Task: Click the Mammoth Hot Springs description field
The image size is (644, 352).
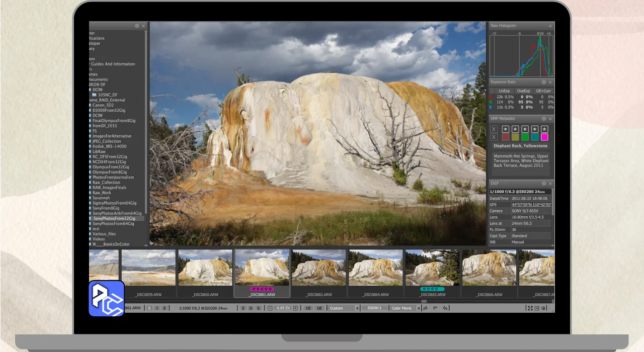Action: click(x=520, y=163)
